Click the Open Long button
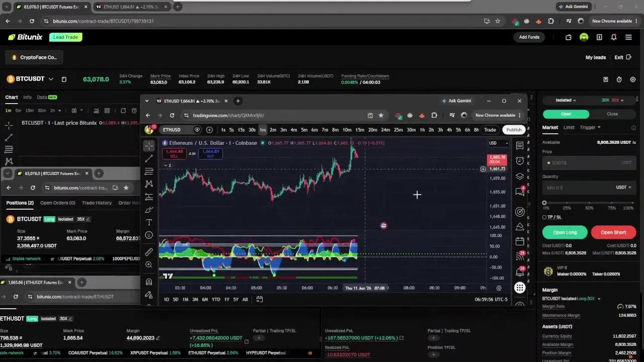 tap(565, 232)
